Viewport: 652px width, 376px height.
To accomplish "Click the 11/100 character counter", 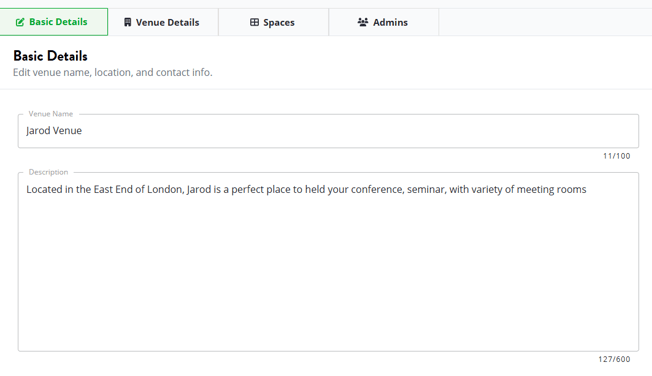I will click(x=617, y=156).
